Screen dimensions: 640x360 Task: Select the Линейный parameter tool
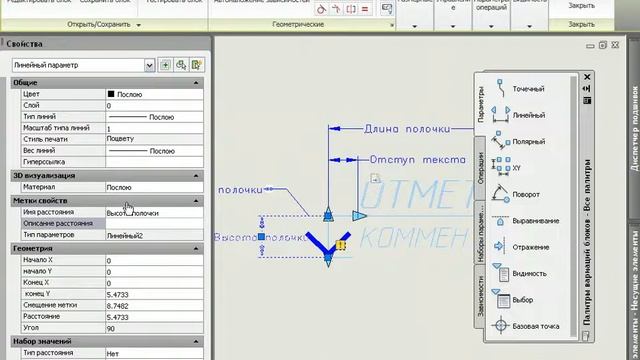point(519,115)
